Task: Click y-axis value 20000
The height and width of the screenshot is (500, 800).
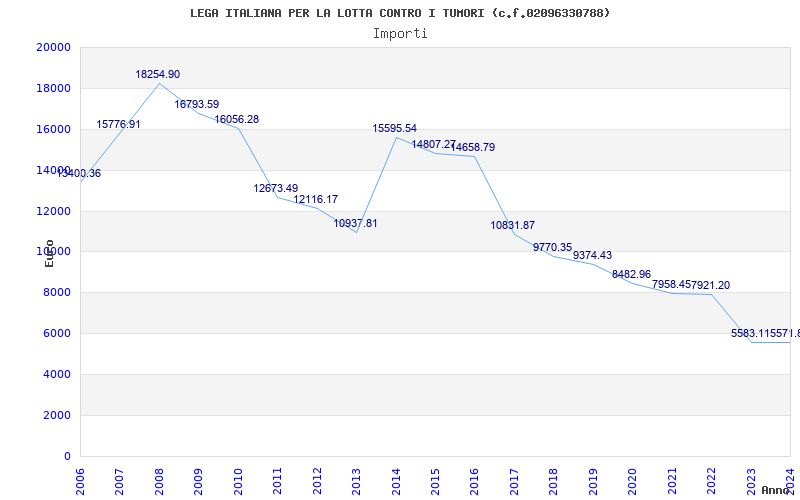Action: coord(54,47)
